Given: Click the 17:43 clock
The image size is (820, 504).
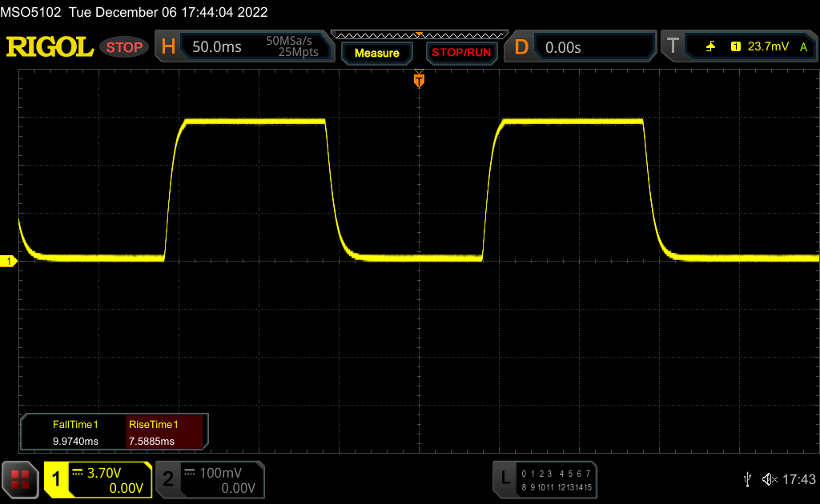Looking at the screenshot, I should (799, 479).
